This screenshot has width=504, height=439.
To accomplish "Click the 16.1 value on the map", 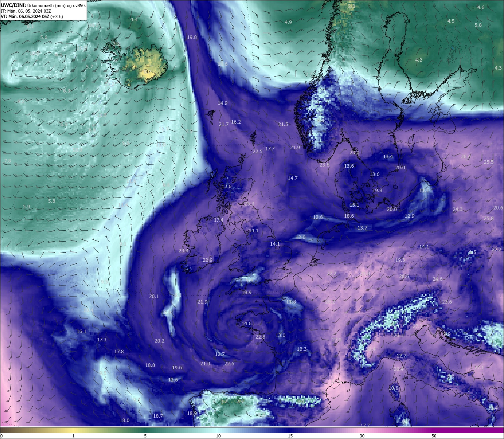I will pos(82,331).
